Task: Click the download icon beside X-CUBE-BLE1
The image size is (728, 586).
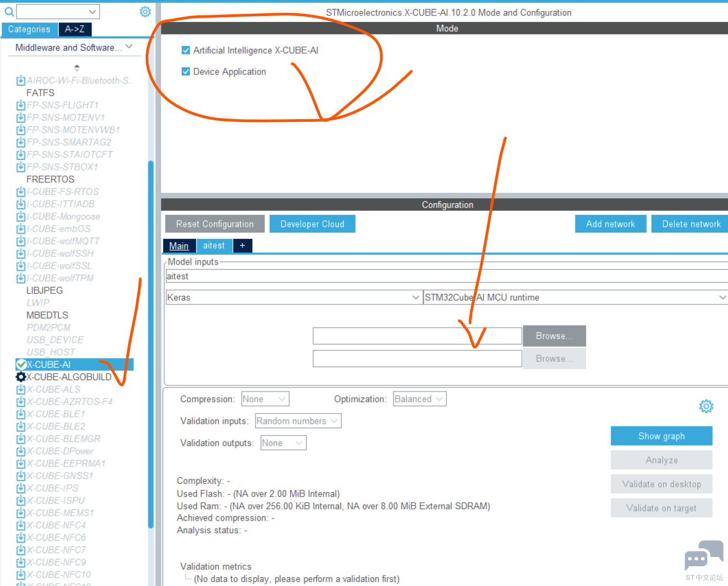Action: pos(21,414)
